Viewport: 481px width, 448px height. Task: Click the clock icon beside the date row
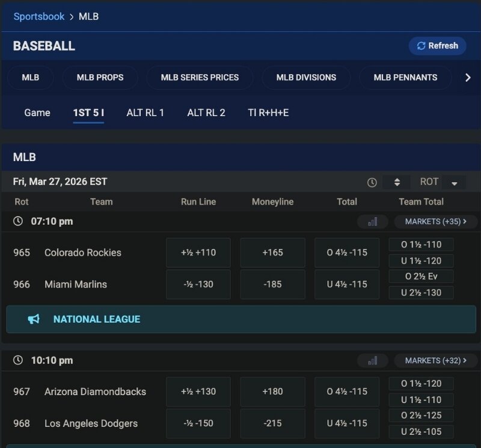pos(371,181)
